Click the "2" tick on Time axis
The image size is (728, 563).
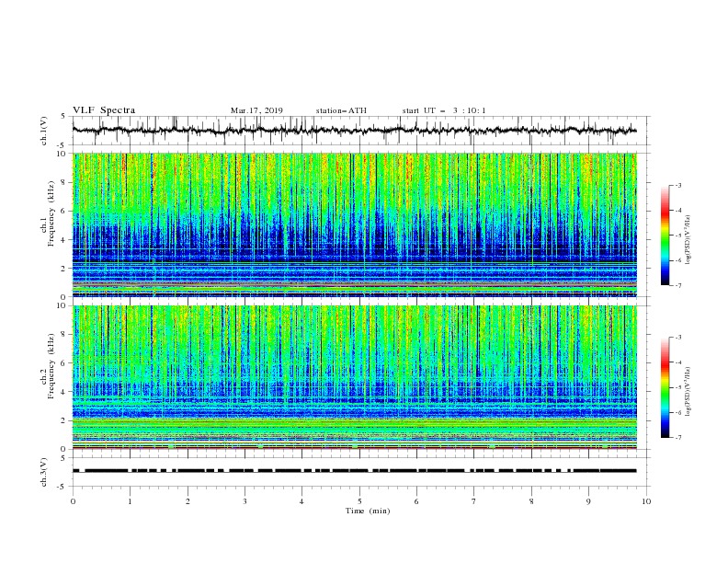(x=188, y=501)
